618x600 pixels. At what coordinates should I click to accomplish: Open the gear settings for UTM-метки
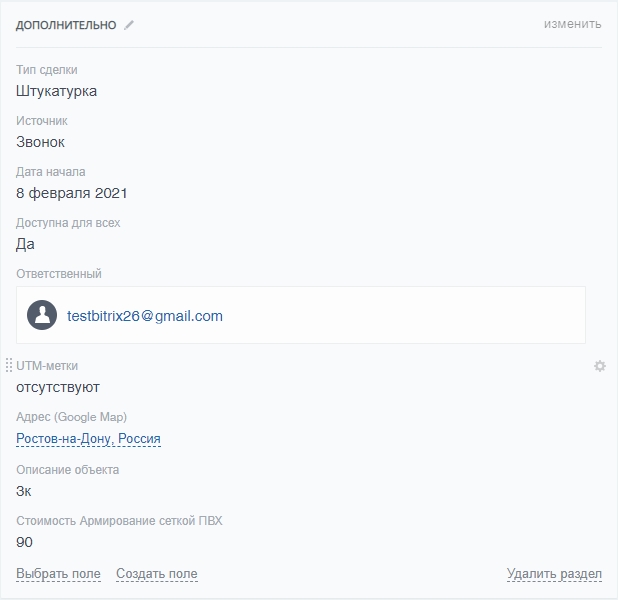click(600, 366)
